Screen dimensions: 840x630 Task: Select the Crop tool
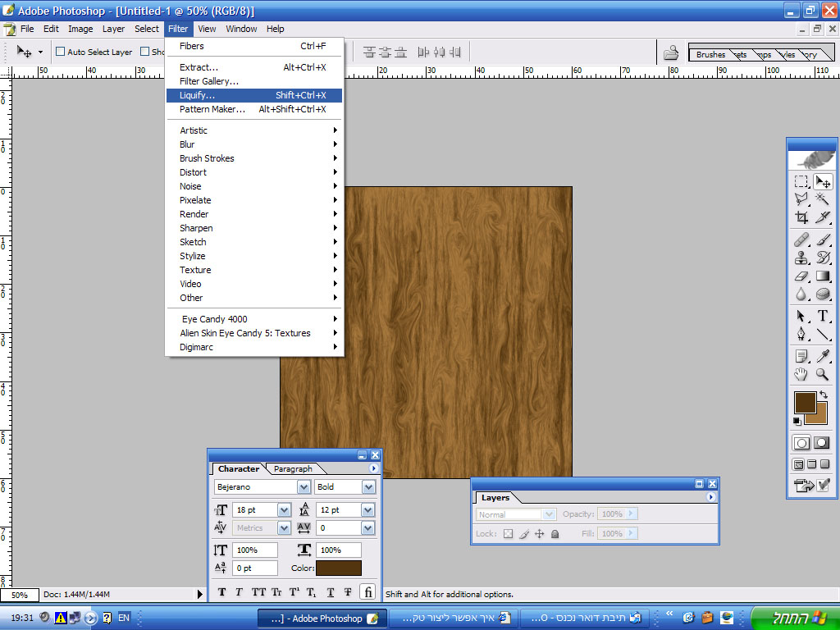coord(801,217)
